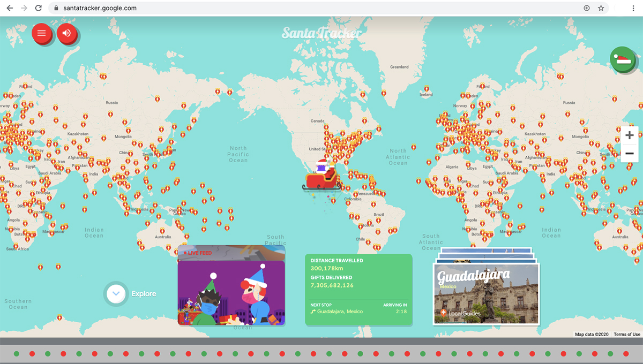The width and height of the screenshot is (643, 364).
Task: Click the North Atlantic Ocean label
Action: point(398,157)
